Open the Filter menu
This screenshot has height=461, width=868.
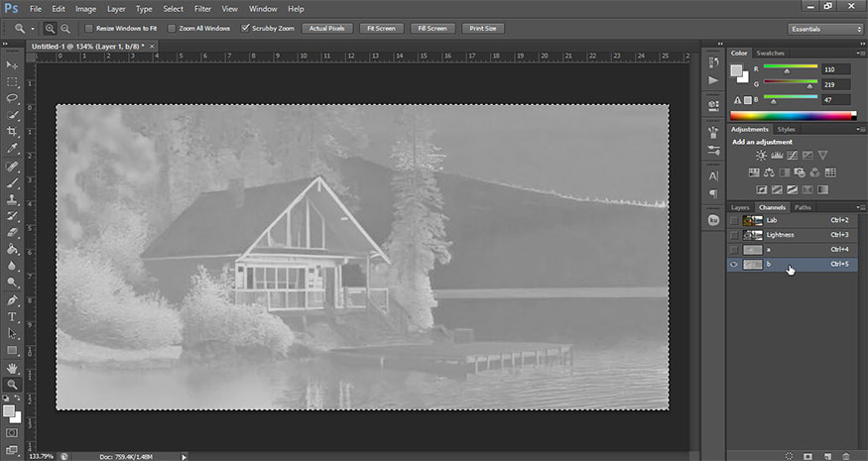(x=202, y=8)
